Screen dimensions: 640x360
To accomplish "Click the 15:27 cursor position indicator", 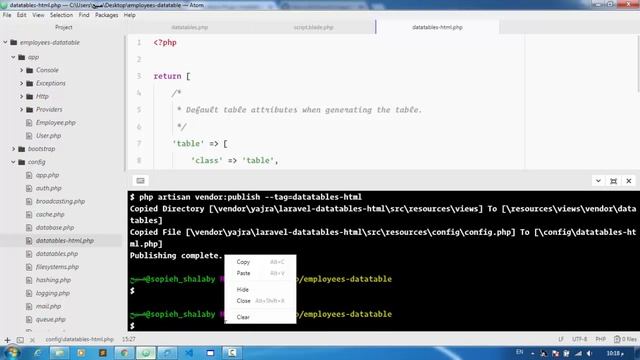I will (x=129, y=339).
